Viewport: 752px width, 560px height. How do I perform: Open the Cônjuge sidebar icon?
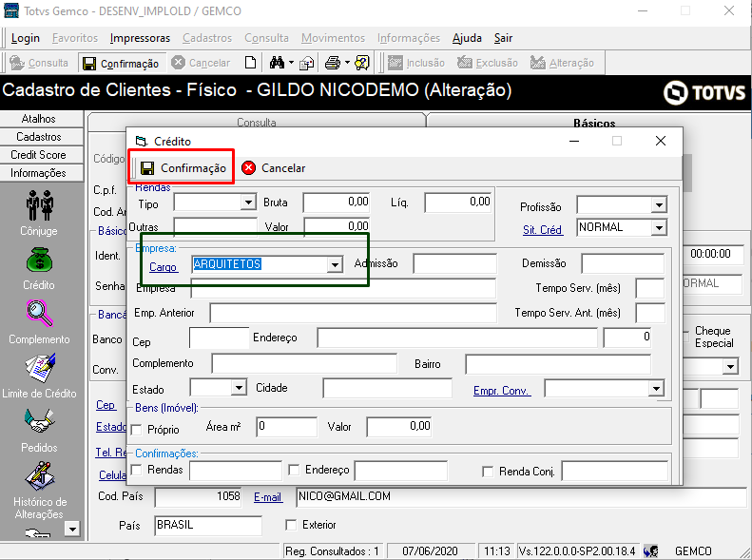(39, 205)
